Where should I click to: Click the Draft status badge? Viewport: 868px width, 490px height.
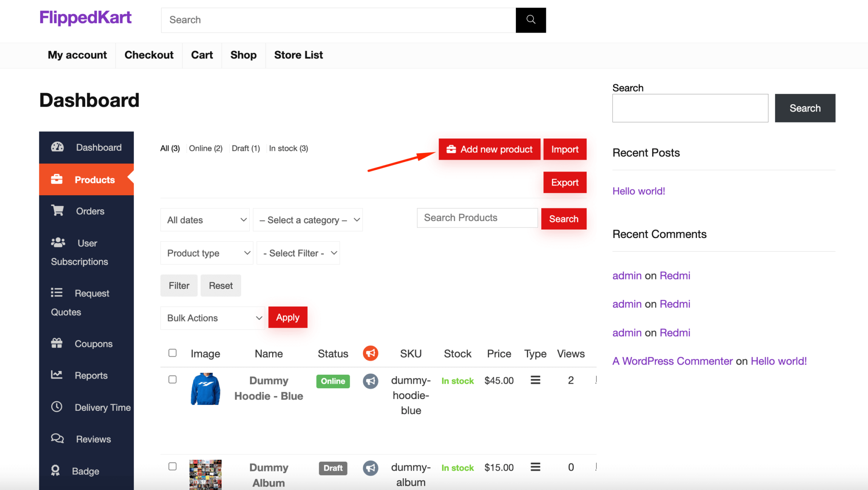click(x=333, y=468)
